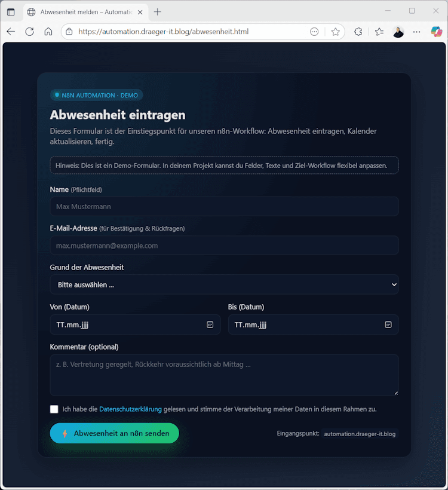Send form with Abwesenheit an n8n senden
Viewport: 448px width, 490px height.
tap(114, 433)
